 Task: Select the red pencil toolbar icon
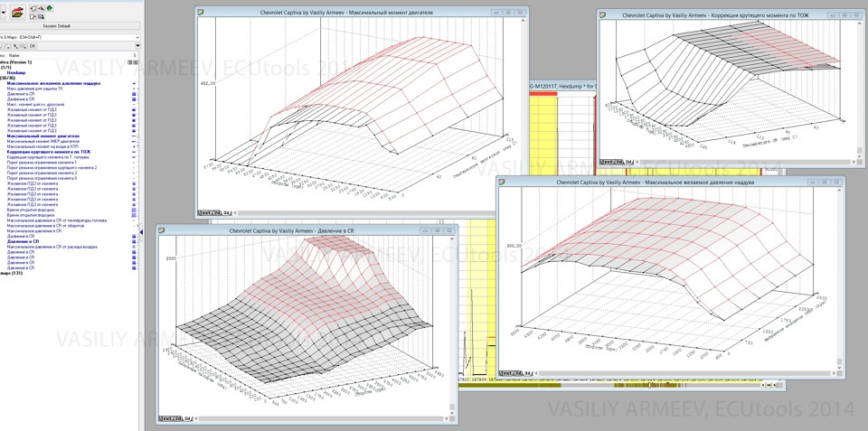click(41, 9)
